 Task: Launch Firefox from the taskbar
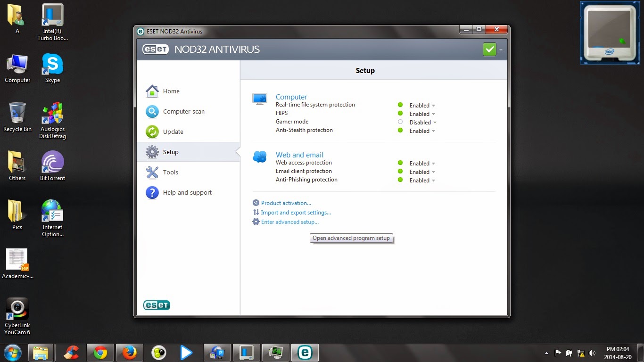(x=129, y=353)
